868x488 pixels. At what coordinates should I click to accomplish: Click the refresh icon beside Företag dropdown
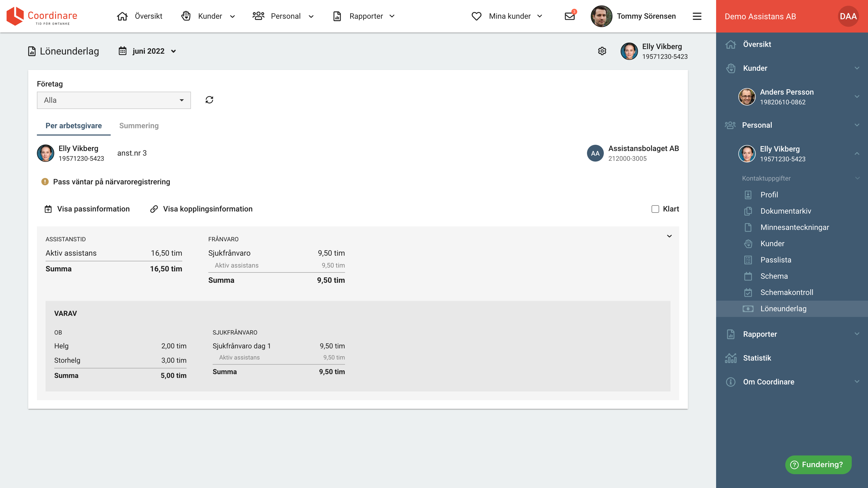coord(209,100)
